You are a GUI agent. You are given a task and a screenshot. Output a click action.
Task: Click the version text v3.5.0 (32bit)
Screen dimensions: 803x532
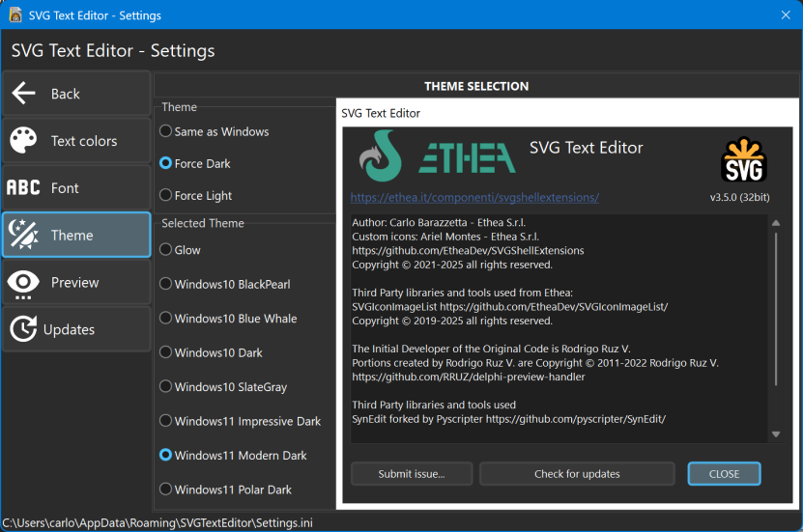[739, 198]
